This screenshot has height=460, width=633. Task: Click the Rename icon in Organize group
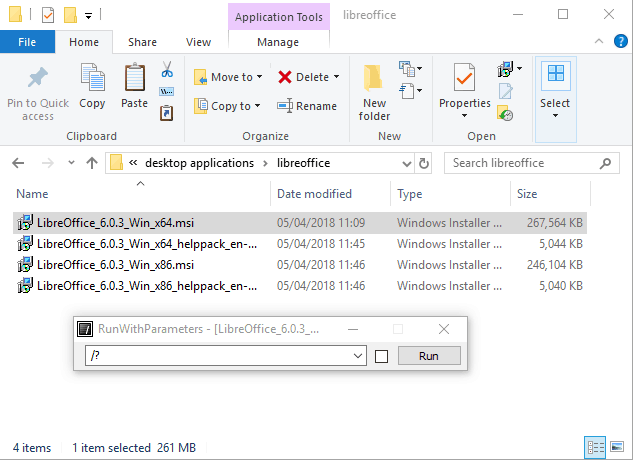click(x=307, y=106)
